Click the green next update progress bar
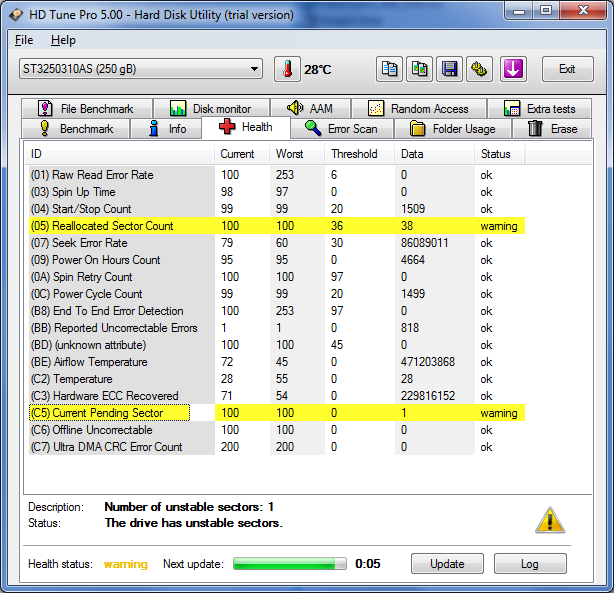The width and height of the screenshot is (614, 593). pyautogui.click(x=288, y=564)
